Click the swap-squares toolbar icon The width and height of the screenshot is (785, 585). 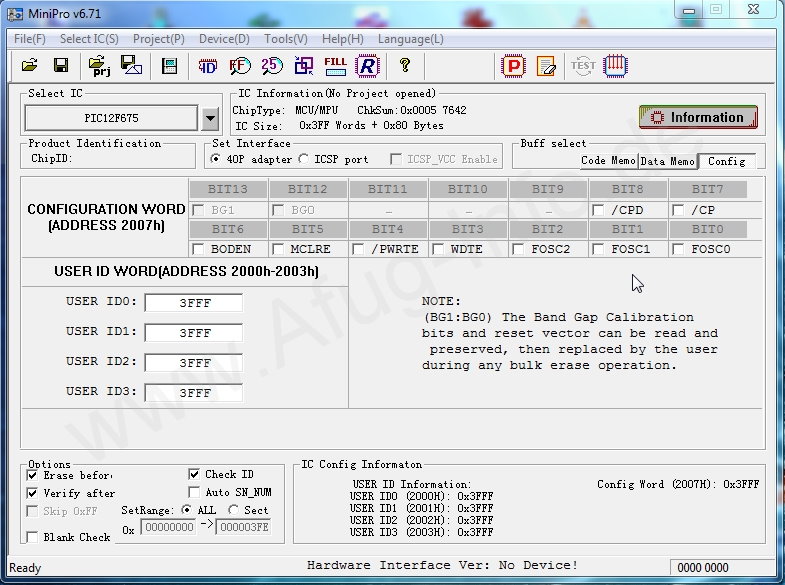pos(303,66)
